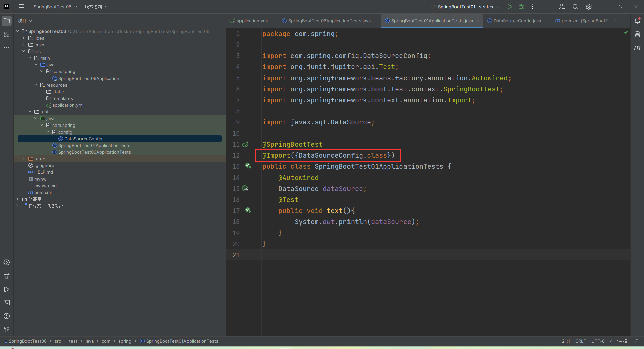Change CRLF line separator

[580, 341]
